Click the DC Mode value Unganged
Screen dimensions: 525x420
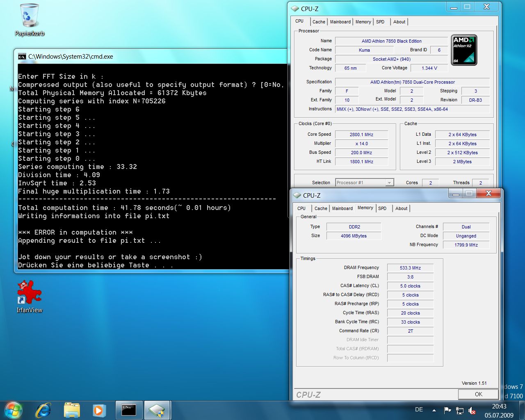(466, 236)
